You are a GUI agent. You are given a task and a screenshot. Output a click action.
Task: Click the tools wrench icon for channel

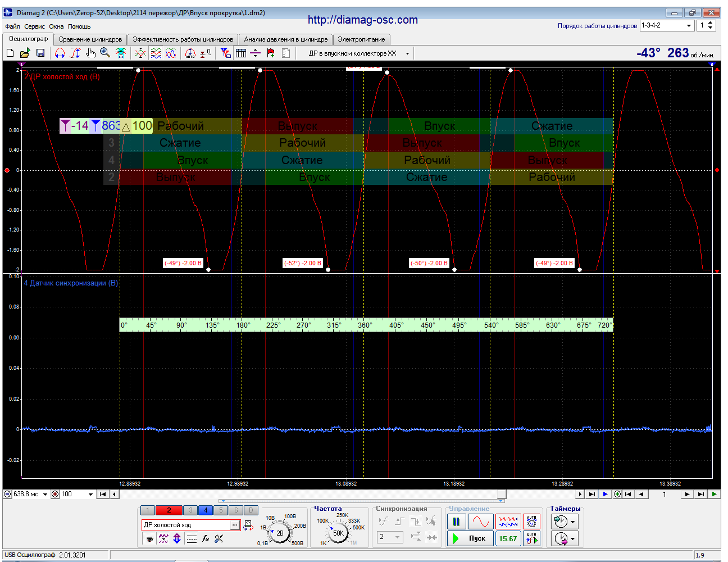[219, 538]
